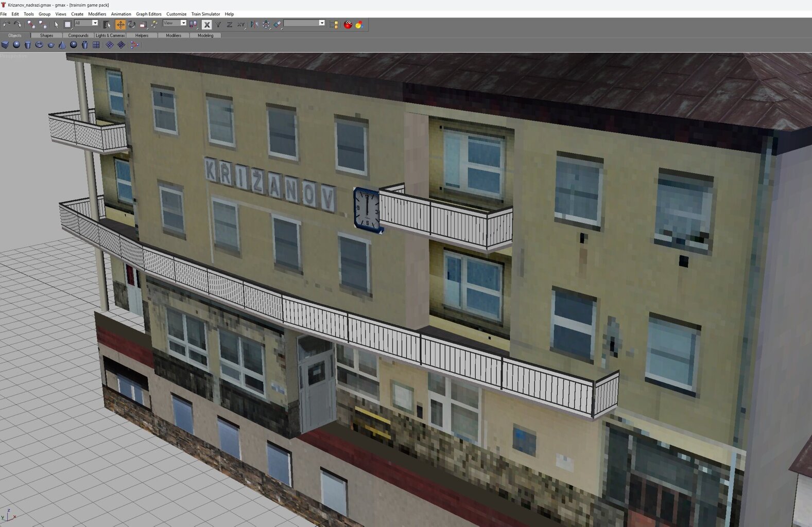The height and width of the screenshot is (527, 812).
Task: Choose the Select and Rotate tool
Action: click(x=132, y=24)
